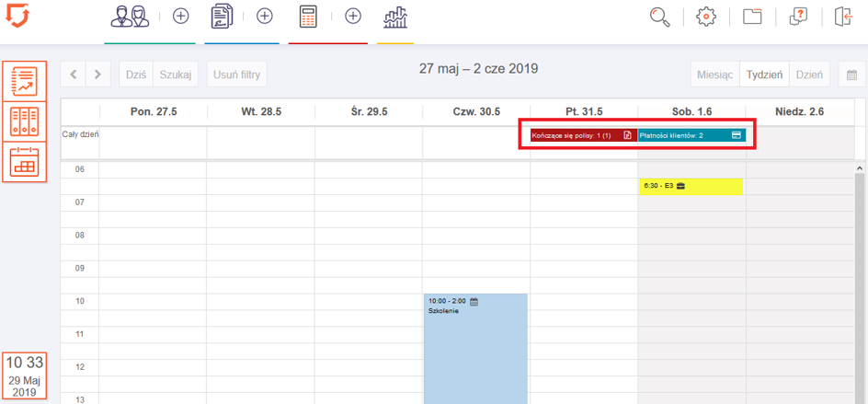
Task: Click the scrollbar up arrow
Action: [x=860, y=168]
